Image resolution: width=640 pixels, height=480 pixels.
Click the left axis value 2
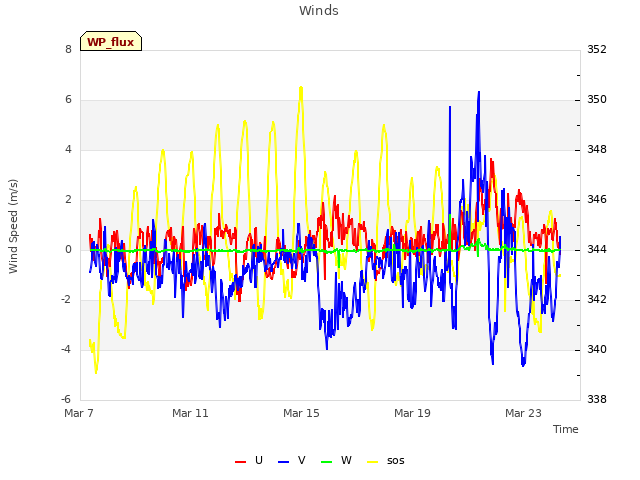point(68,200)
